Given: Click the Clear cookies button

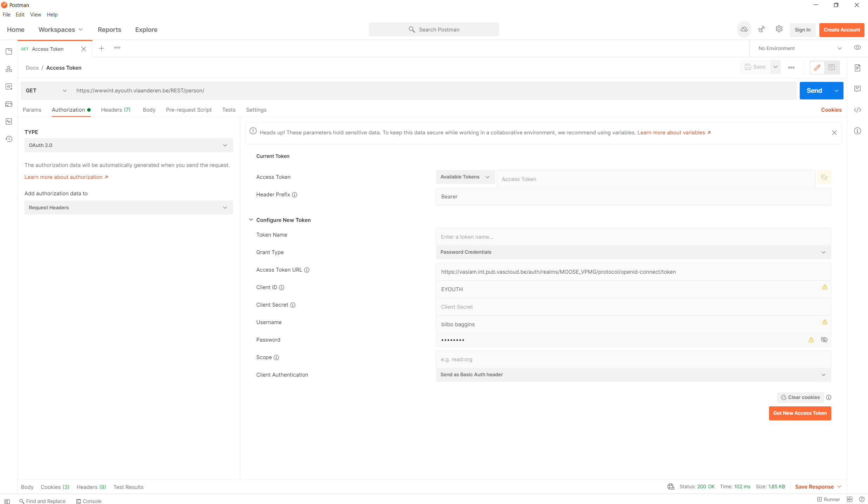Looking at the screenshot, I should 800,398.
